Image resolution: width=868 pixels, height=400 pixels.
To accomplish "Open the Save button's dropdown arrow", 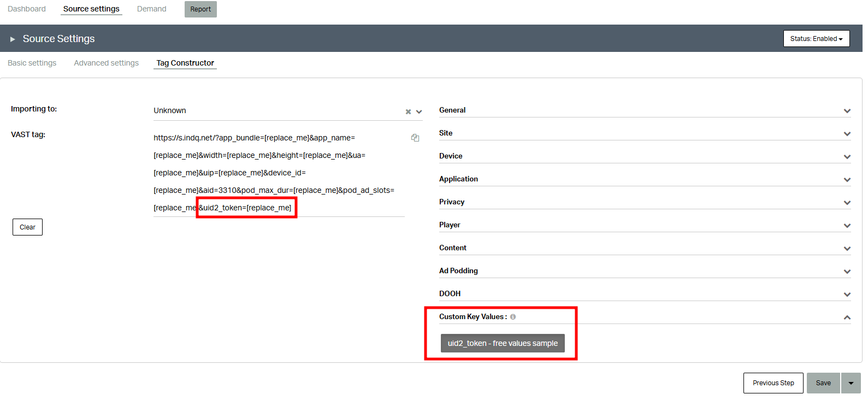I will point(851,383).
